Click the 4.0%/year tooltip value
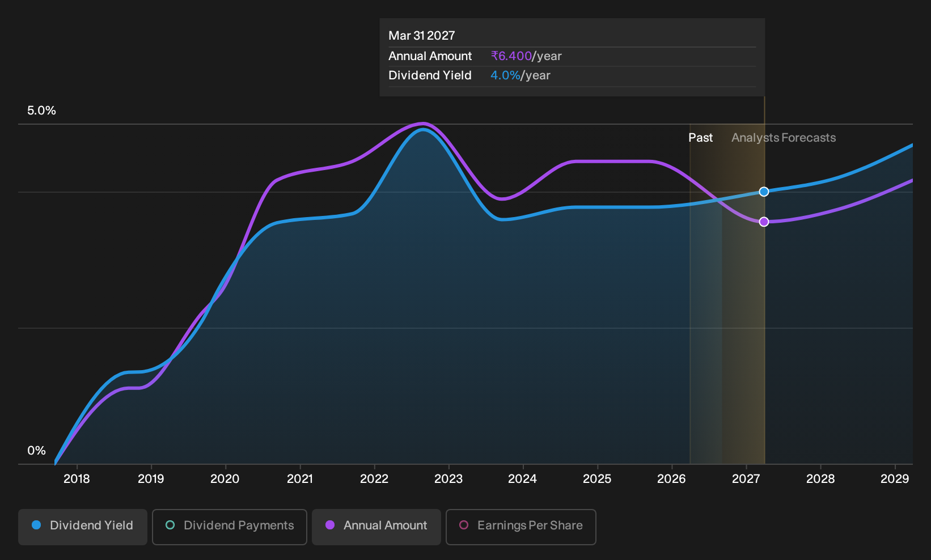The width and height of the screenshot is (931, 560). click(x=520, y=75)
